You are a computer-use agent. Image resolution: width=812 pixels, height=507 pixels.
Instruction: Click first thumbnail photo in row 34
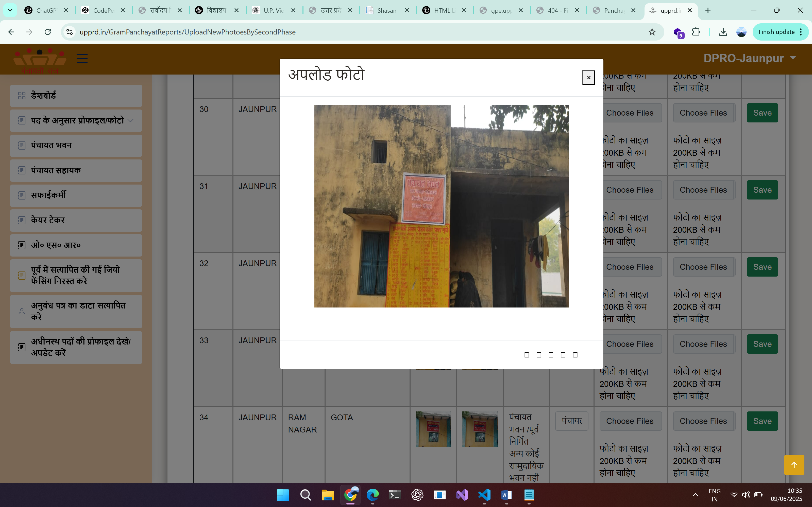click(433, 429)
